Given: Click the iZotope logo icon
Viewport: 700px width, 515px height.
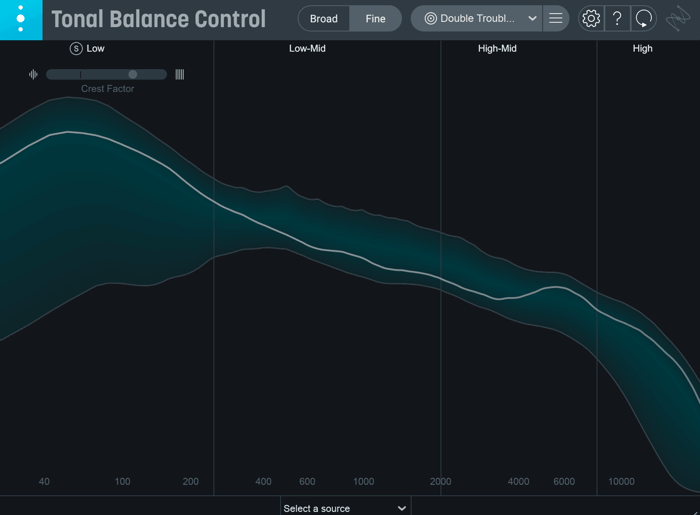Looking at the screenshot, I should [x=678, y=19].
